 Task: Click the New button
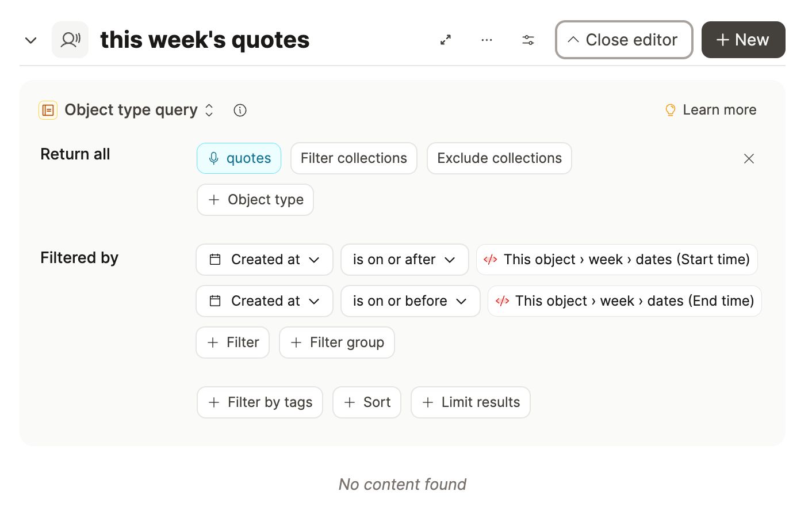pos(744,40)
